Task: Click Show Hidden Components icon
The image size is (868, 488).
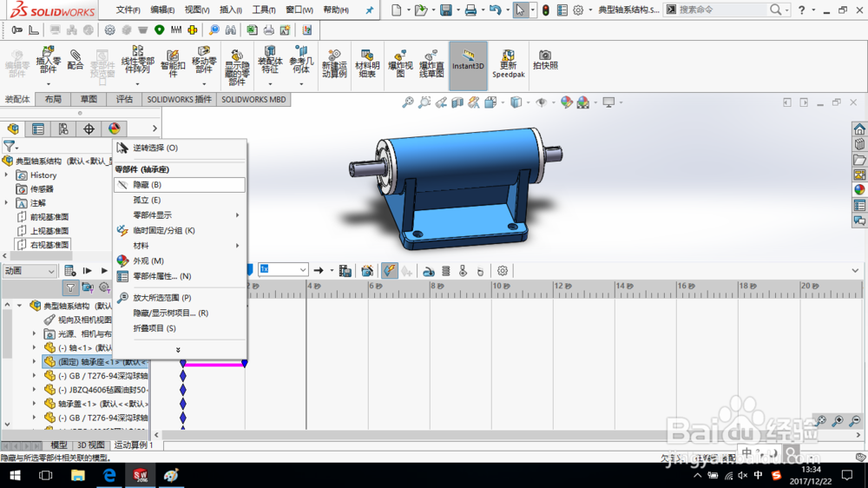Action: click(x=236, y=67)
